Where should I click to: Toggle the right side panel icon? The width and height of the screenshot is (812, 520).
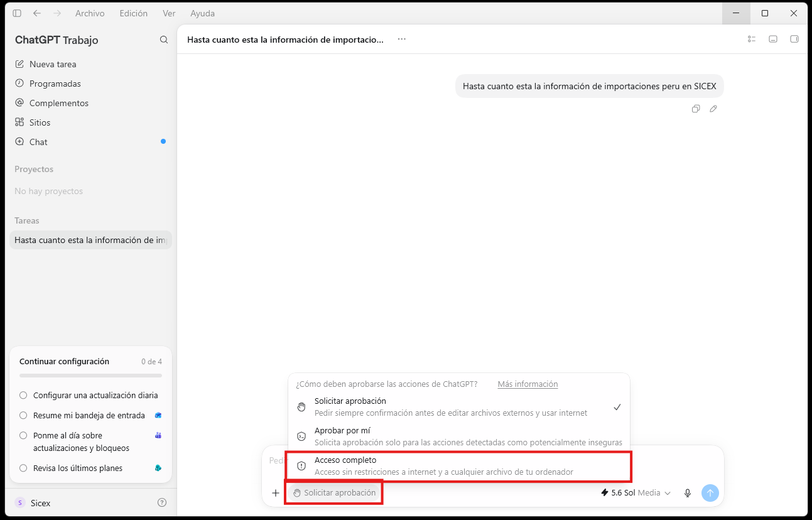(x=794, y=39)
